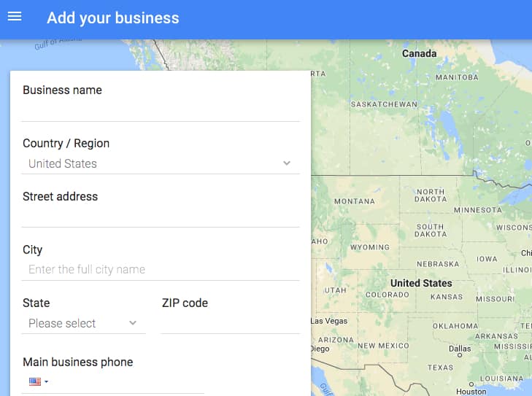The image size is (532, 396).
Task: Click the 'Add your business' header title
Action: pos(113,18)
